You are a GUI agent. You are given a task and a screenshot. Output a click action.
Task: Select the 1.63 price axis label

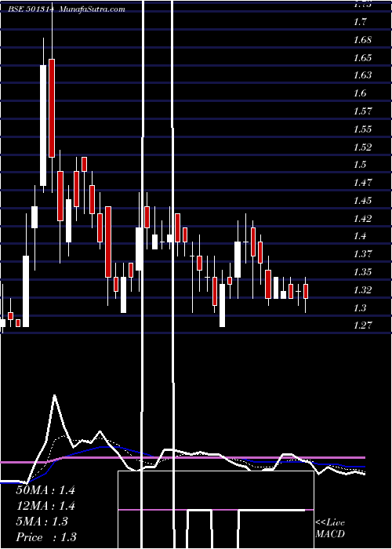click(x=362, y=75)
